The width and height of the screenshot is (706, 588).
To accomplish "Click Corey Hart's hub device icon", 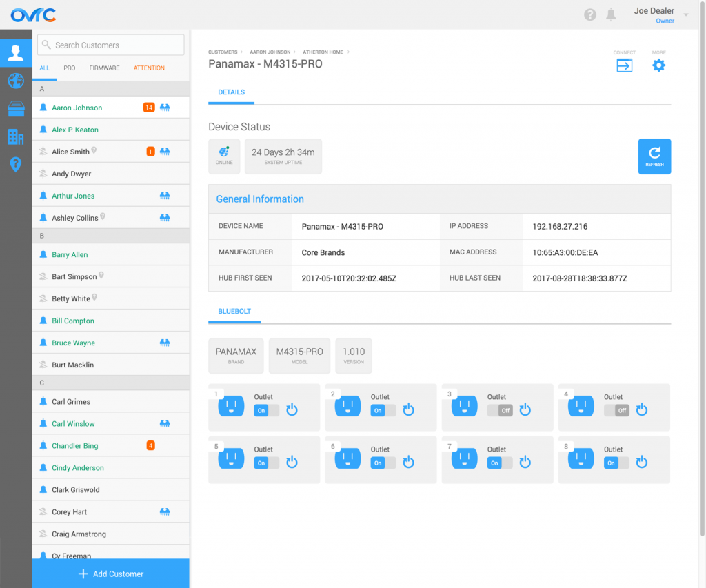I will [x=165, y=512].
